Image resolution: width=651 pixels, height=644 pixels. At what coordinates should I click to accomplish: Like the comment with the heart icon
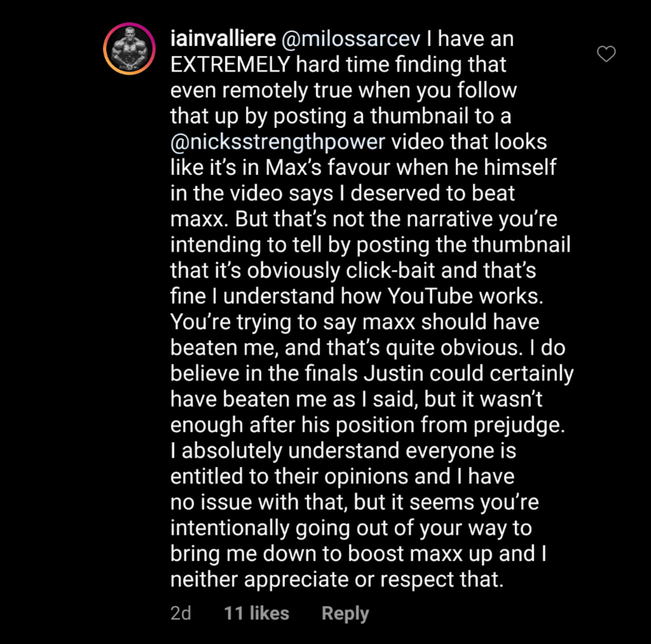click(x=606, y=54)
